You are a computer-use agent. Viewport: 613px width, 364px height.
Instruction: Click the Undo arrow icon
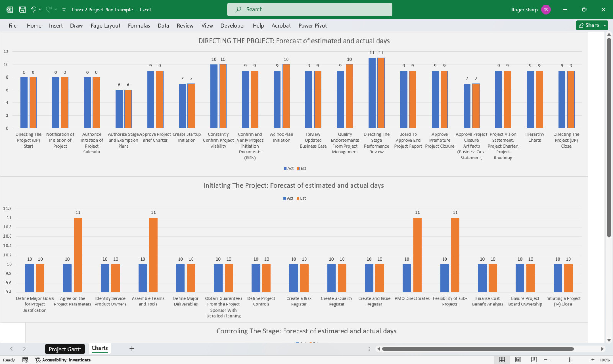(33, 10)
